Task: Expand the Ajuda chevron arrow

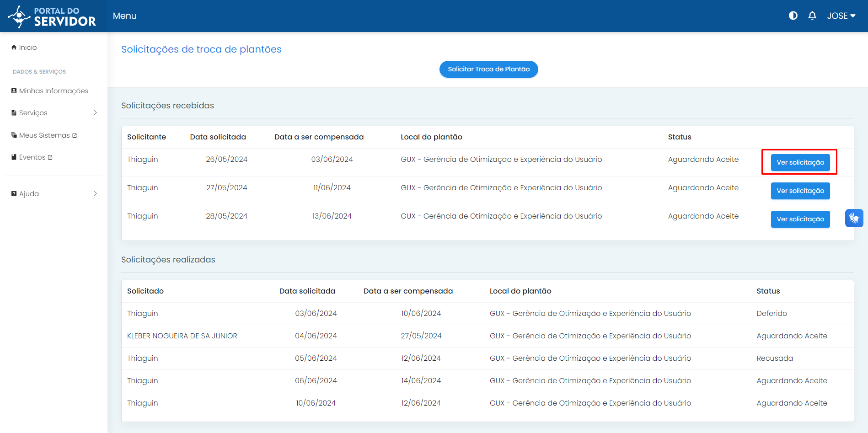Action: point(95,193)
